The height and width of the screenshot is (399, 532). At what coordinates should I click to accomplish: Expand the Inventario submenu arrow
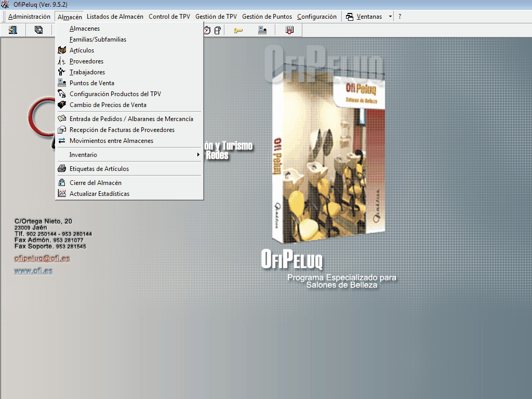point(198,155)
